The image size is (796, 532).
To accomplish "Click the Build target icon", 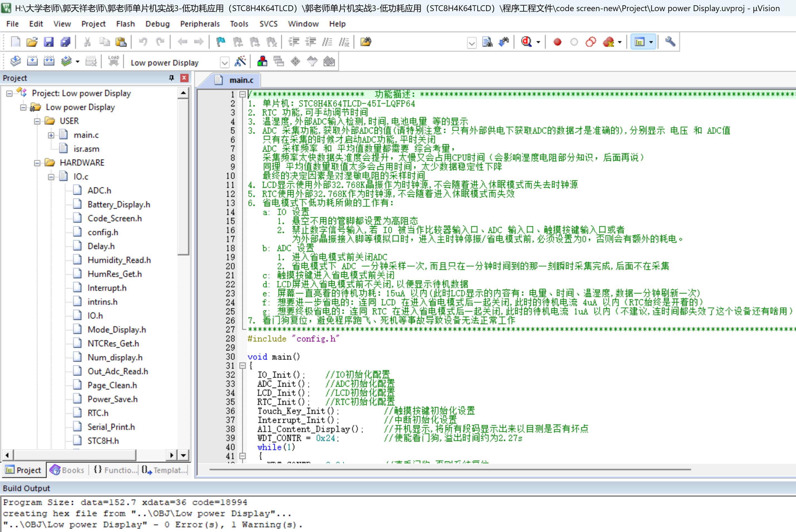I will [x=32, y=61].
